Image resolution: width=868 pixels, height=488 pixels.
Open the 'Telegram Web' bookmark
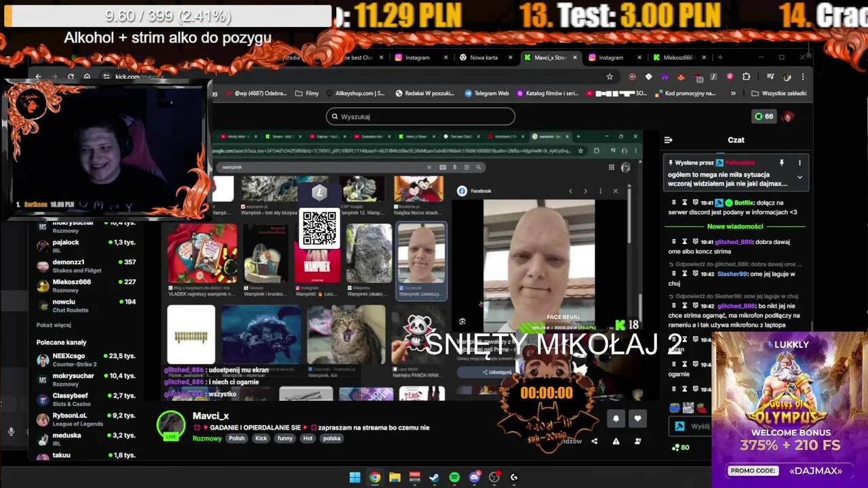[487, 94]
